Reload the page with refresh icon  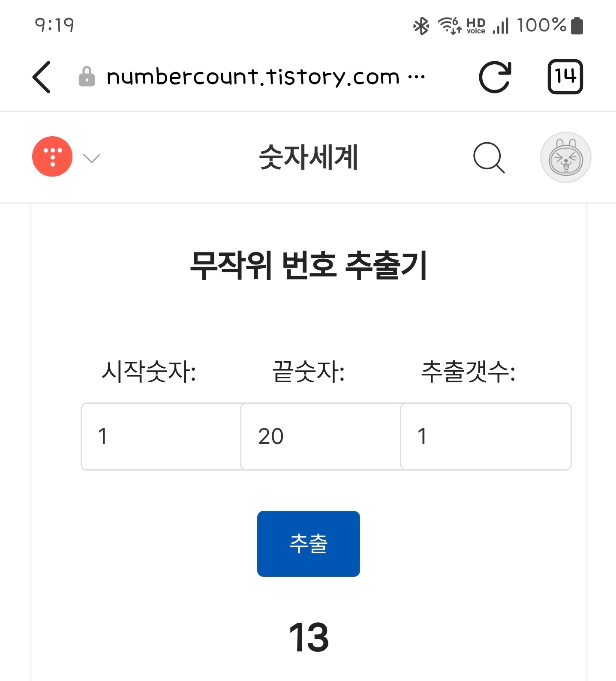[495, 77]
